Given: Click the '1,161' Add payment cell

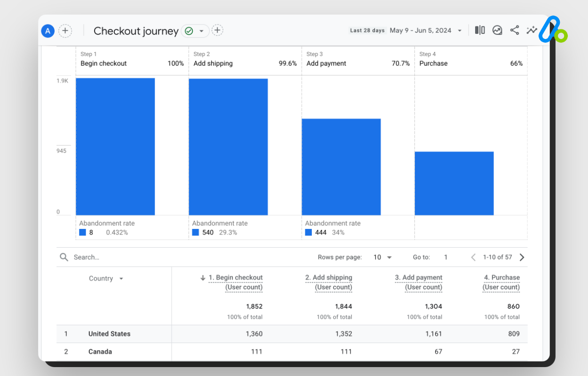Looking at the screenshot, I should [434, 334].
